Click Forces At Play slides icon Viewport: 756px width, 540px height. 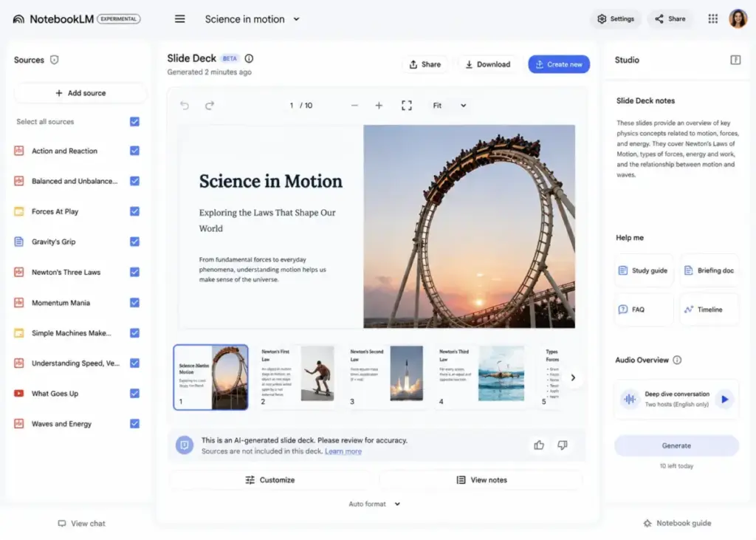tap(18, 211)
